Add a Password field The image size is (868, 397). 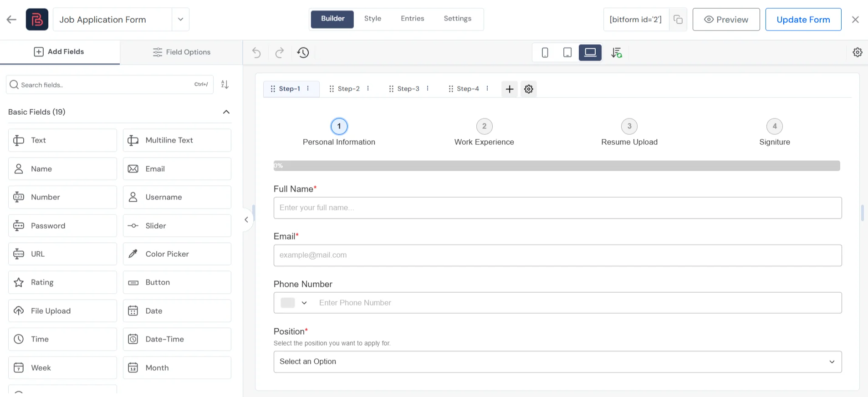62,226
